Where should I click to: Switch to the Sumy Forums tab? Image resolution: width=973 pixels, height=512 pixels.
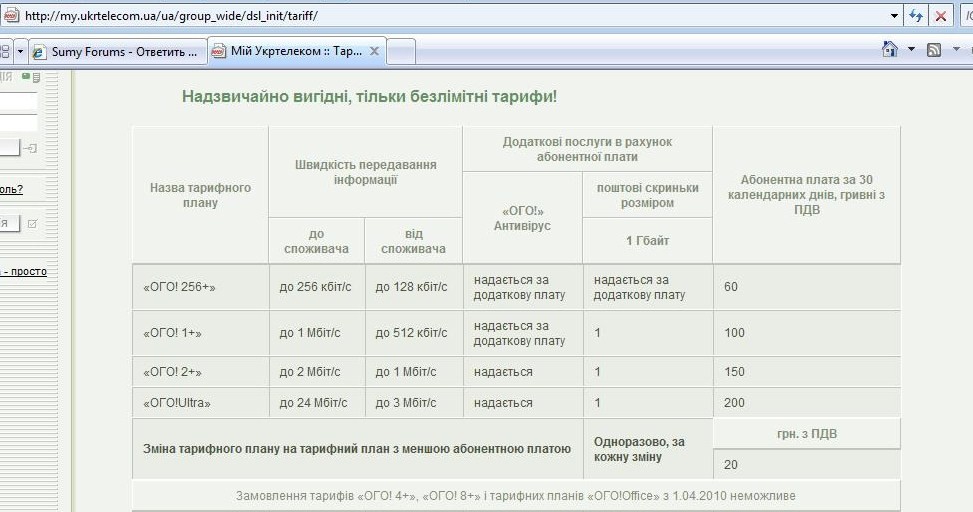[116, 51]
